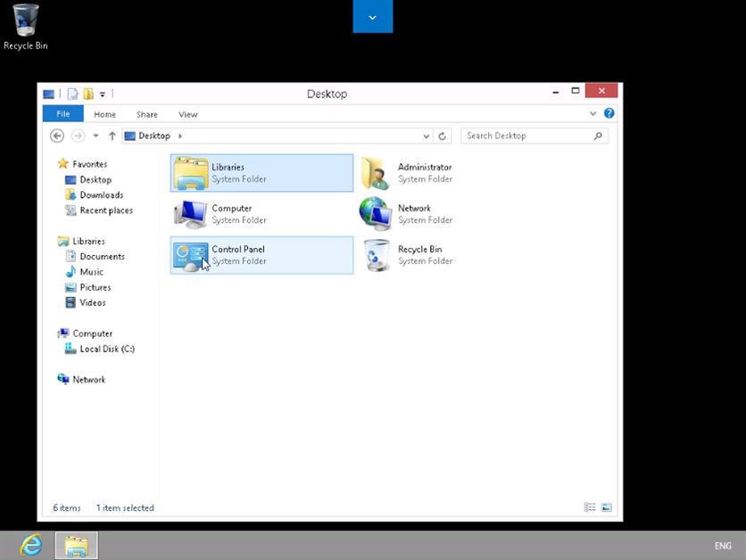The height and width of the screenshot is (560, 746).
Task: Click the Explorer window system menu icon
Action: pos(48,95)
